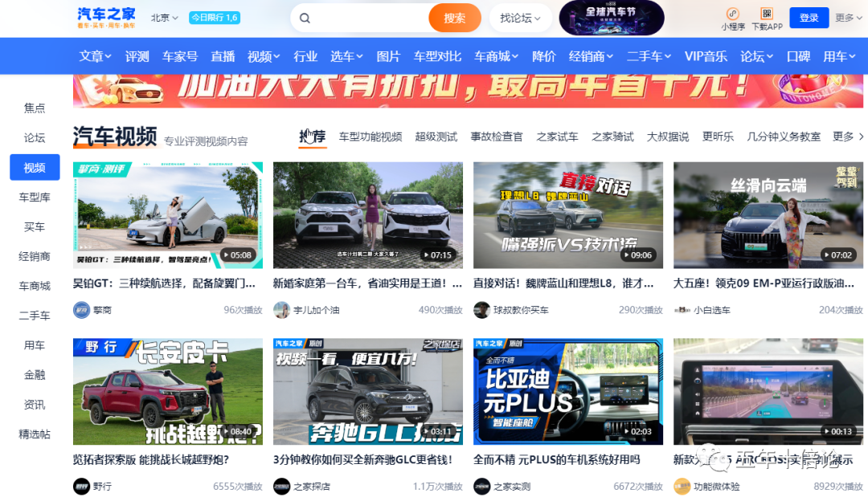The image size is (868, 497).
Task: Open the 小程序 mini-program icon
Action: pyautogui.click(x=732, y=14)
